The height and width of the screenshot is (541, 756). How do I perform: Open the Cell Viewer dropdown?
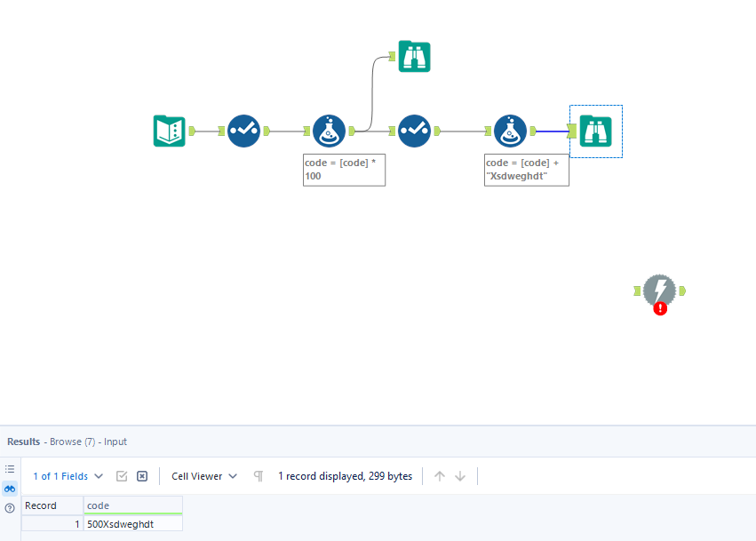[x=203, y=475]
